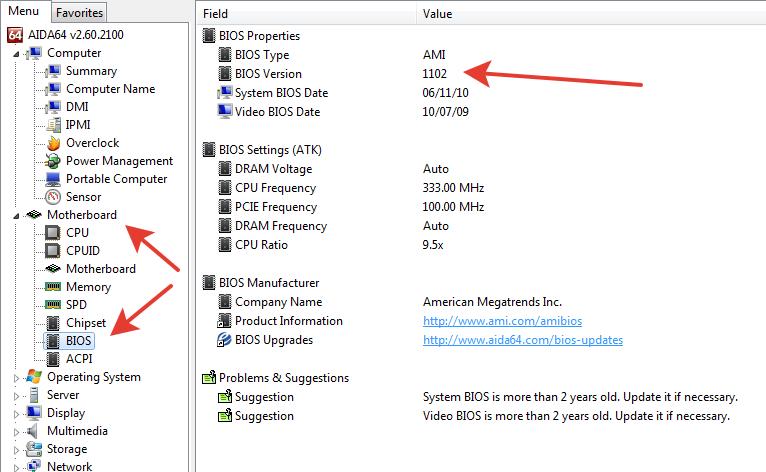Click the AIDA64 v2.60.2100 root label
The image size is (766, 472).
pyautogui.click(x=76, y=35)
